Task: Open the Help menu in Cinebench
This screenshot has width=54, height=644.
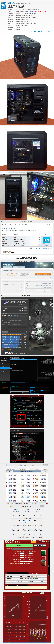Action: click(5, 298)
